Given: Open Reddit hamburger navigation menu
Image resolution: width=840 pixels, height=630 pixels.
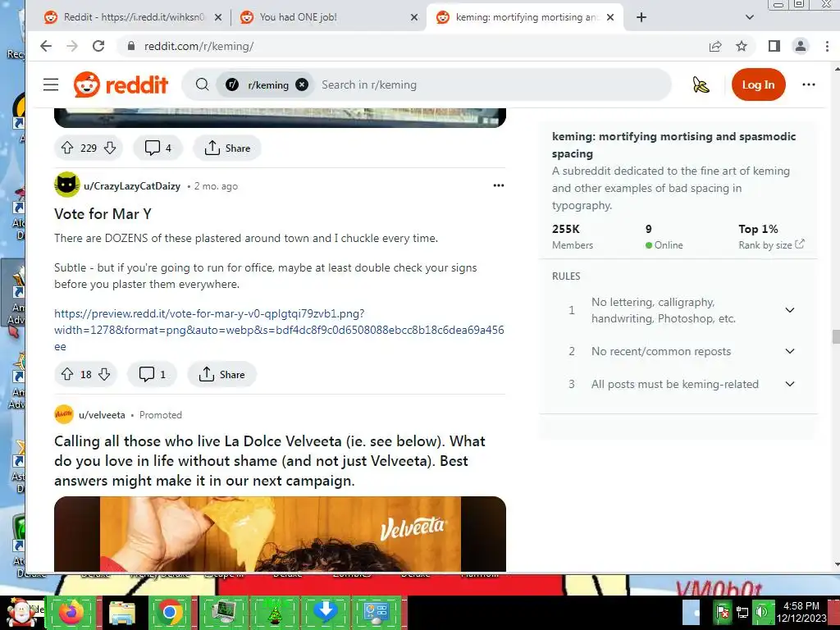Looking at the screenshot, I should (51, 84).
